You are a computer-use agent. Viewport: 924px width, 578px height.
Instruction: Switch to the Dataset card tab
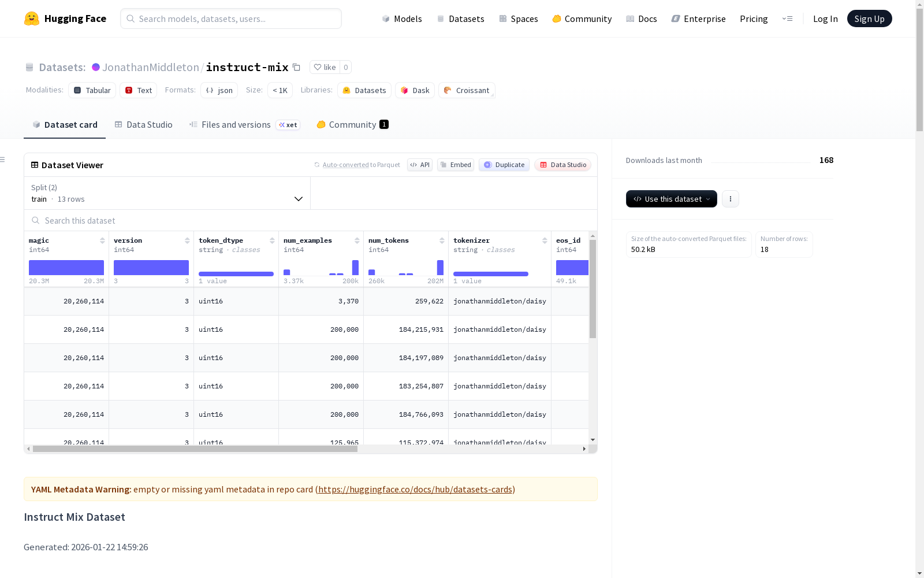65,125
